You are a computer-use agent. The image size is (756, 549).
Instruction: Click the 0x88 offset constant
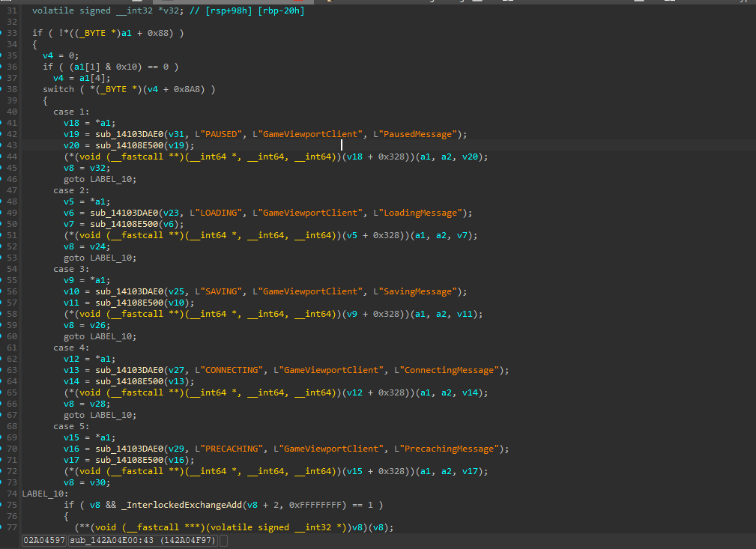point(158,33)
